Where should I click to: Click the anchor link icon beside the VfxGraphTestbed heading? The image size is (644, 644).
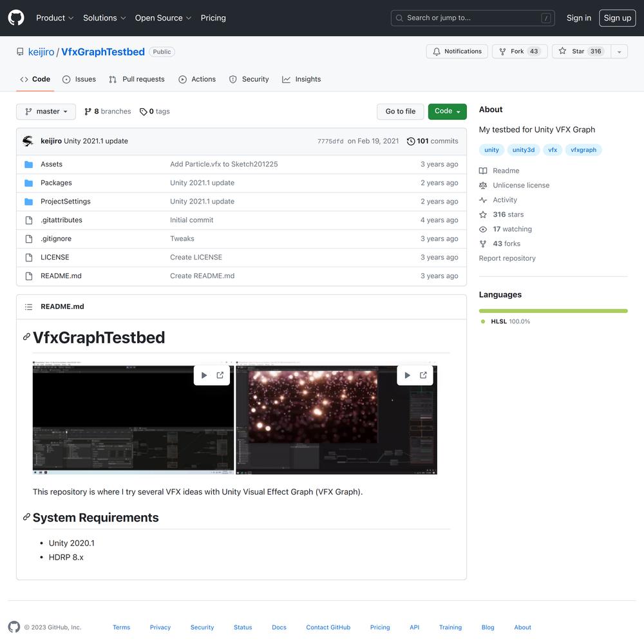(26, 337)
